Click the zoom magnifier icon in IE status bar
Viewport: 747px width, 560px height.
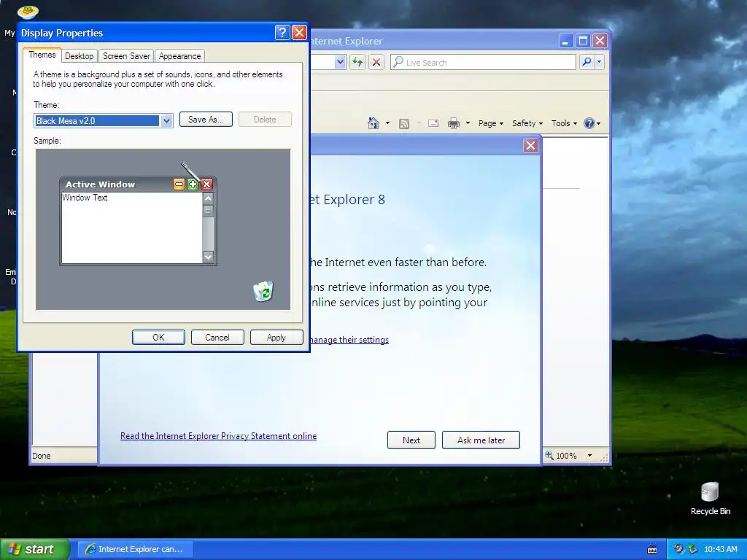[549, 455]
